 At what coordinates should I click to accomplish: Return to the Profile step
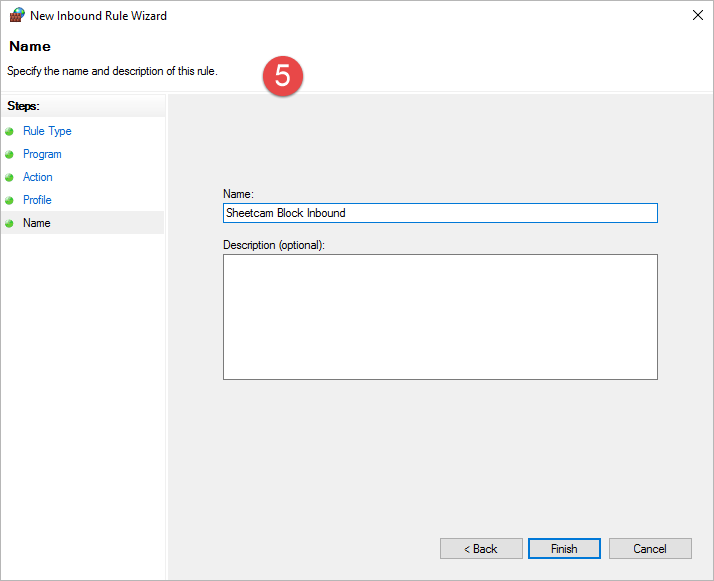[x=37, y=200]
